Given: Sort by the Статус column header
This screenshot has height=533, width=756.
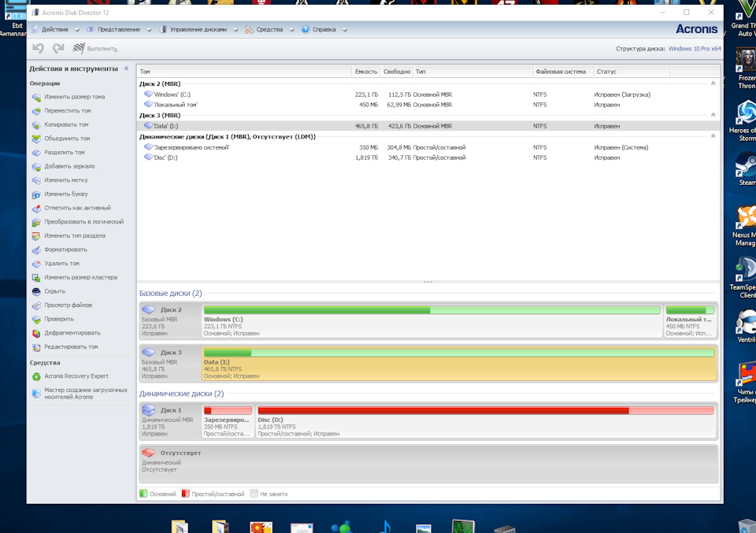Looking at the screenshot, I should tap(631, 72).
